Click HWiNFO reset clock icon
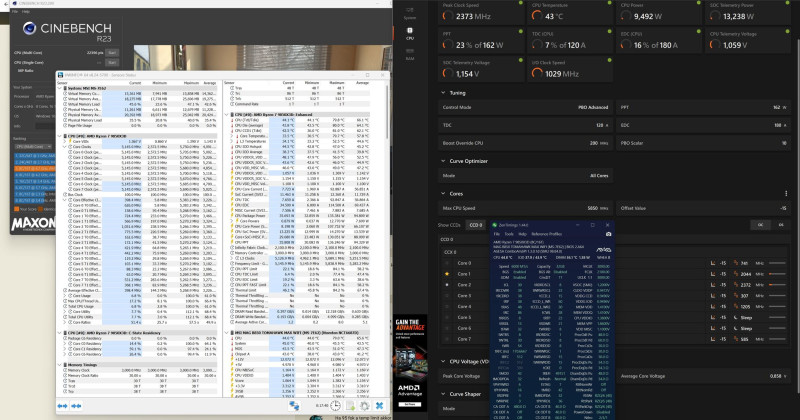 point(335,406)
